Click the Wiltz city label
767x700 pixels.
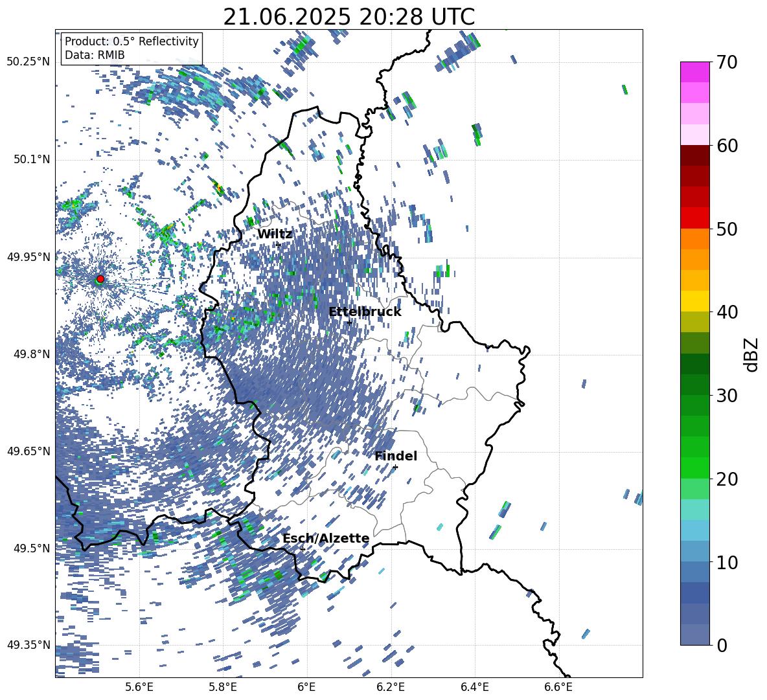tap(275, 234)
